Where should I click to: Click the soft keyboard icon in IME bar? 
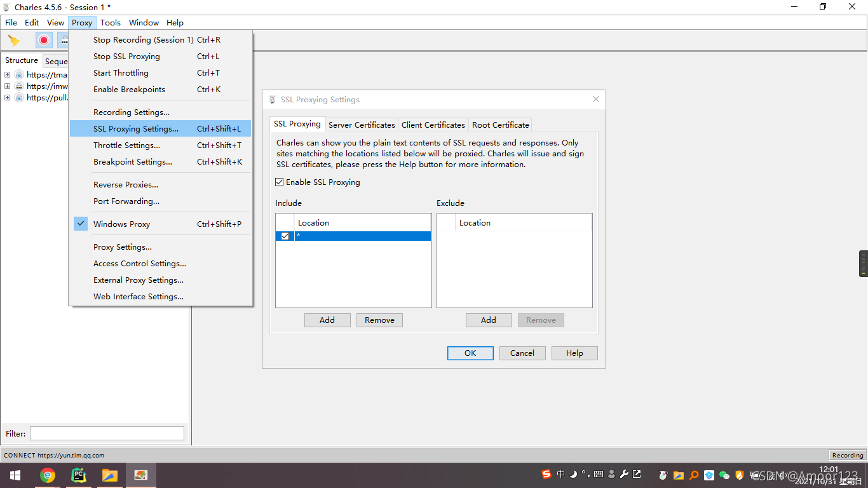point(599,474)
